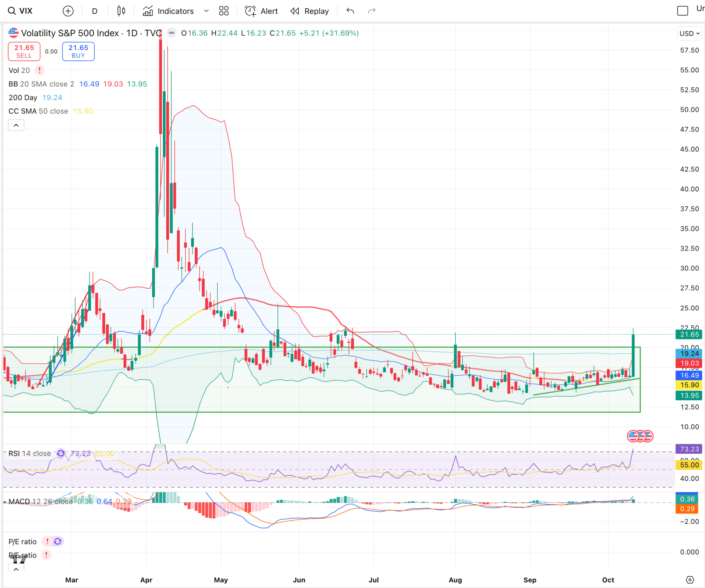Open the USD currency dropdown

point(689,33)
